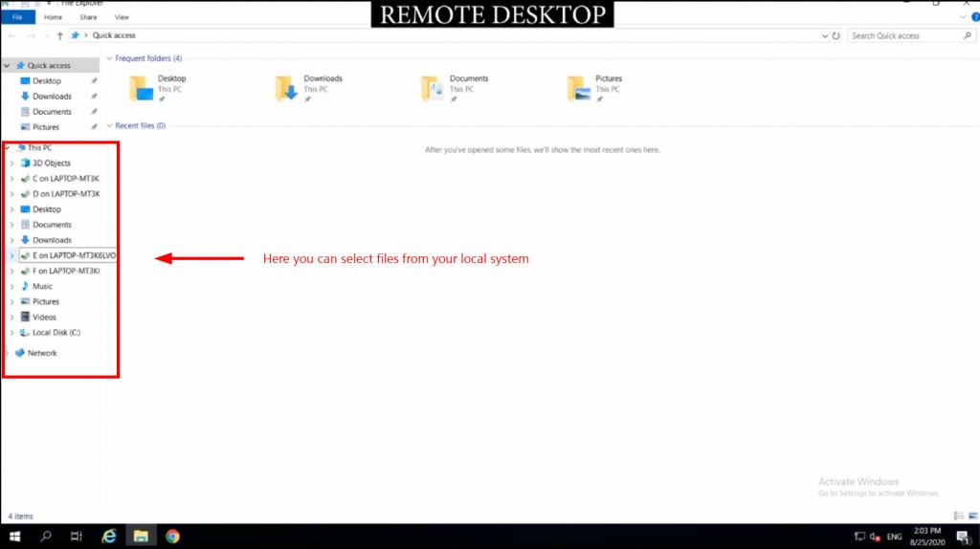Expand Downloads node under This PC
The width and height of the screenshot is (980, 549).
point(11,240)
